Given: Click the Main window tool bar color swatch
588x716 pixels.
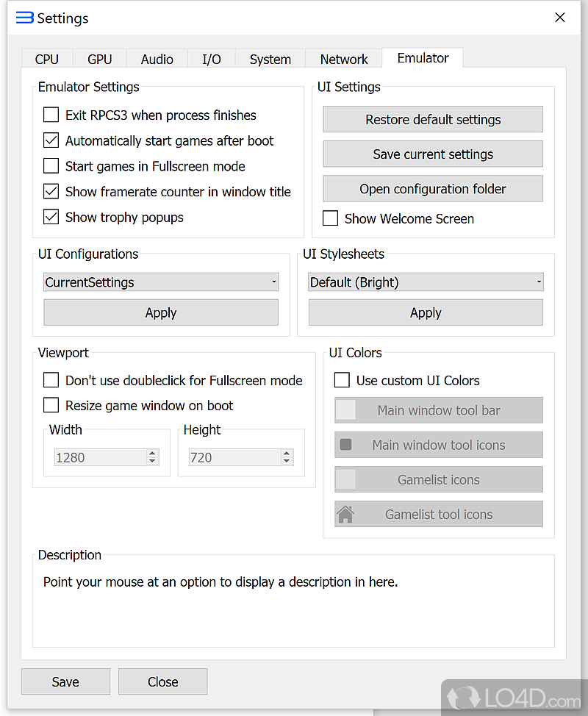Looking at the screenshot, I should (345, 410).
